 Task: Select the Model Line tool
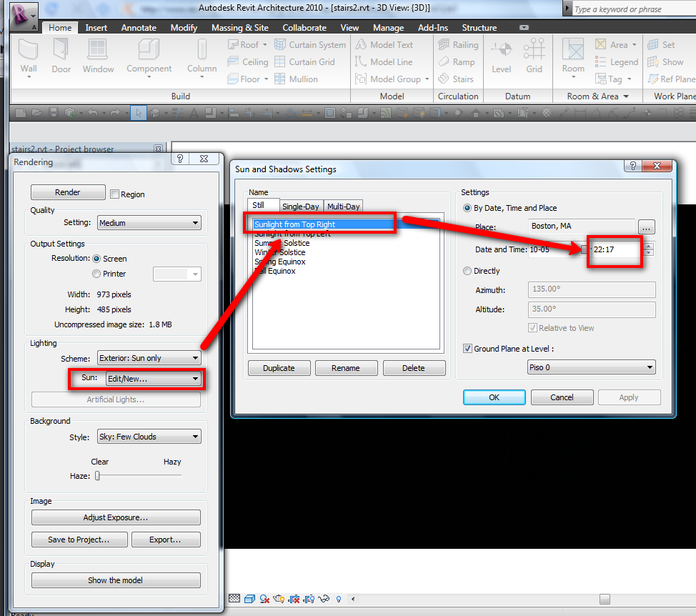click(384, 62)
